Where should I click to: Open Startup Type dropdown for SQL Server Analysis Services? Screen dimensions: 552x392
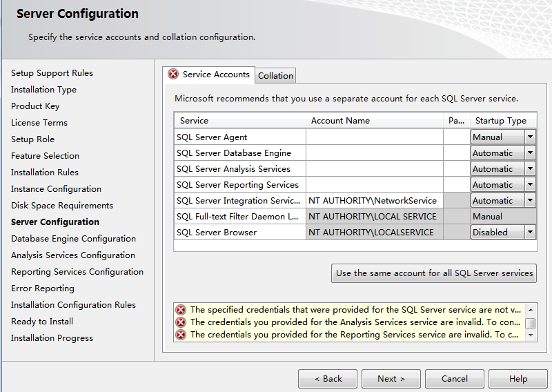pyautogui.click(x=530, y=168)
